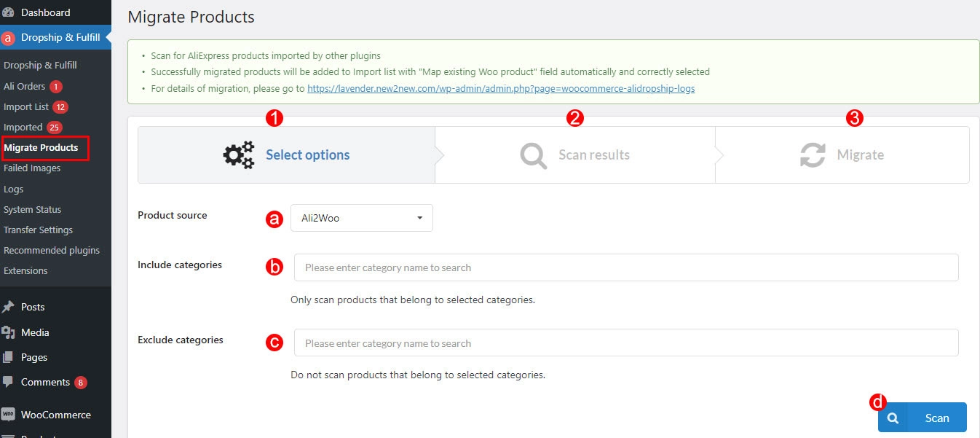Screen dimensions: 980x438
Task: Click the gears icon in Select options
Action: 239,155
